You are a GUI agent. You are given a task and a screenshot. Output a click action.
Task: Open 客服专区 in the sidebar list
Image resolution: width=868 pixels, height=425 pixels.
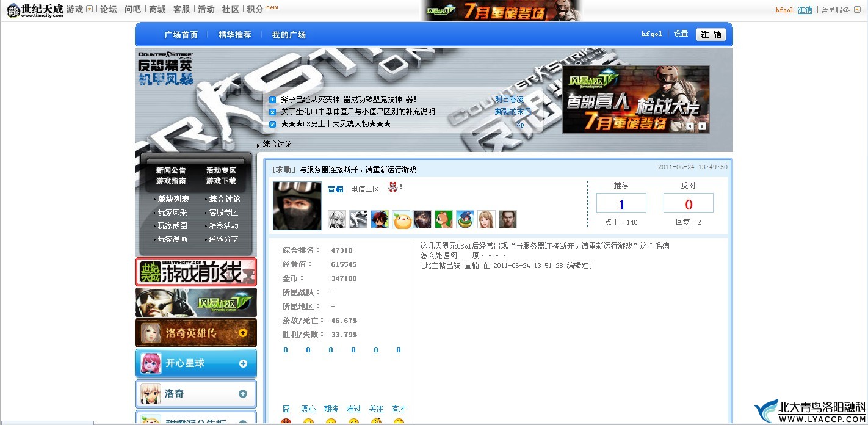point(223,212)
